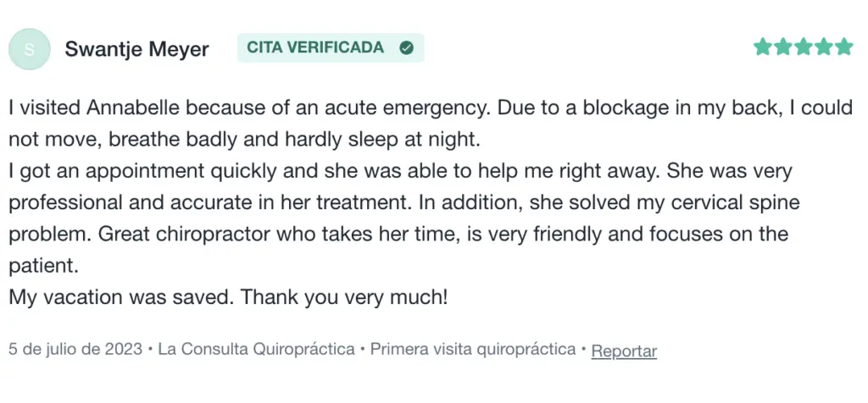Click the round "S" reviewer avatar
Viewport: 868px width, 403px height.
(30, 49)
